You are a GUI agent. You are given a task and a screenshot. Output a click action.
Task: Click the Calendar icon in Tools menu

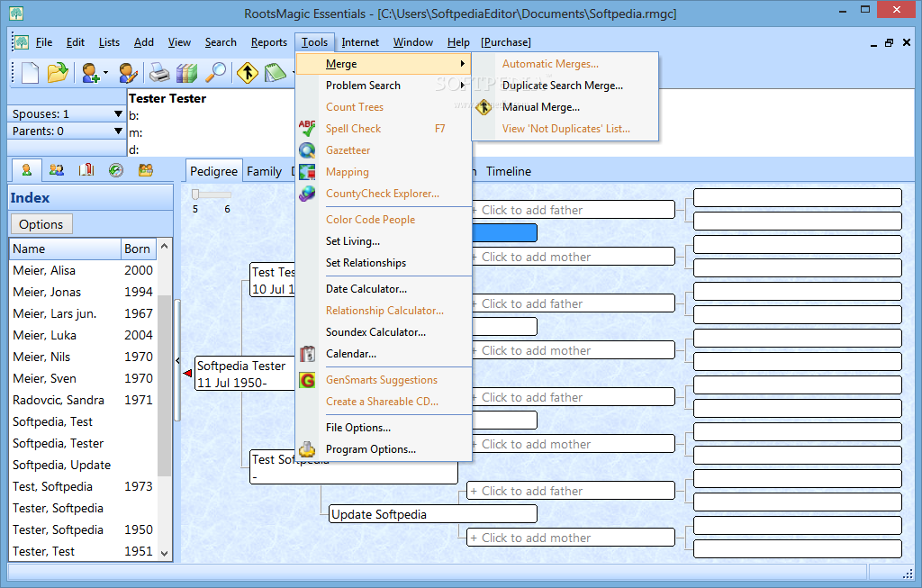click(x=307, y=353)
